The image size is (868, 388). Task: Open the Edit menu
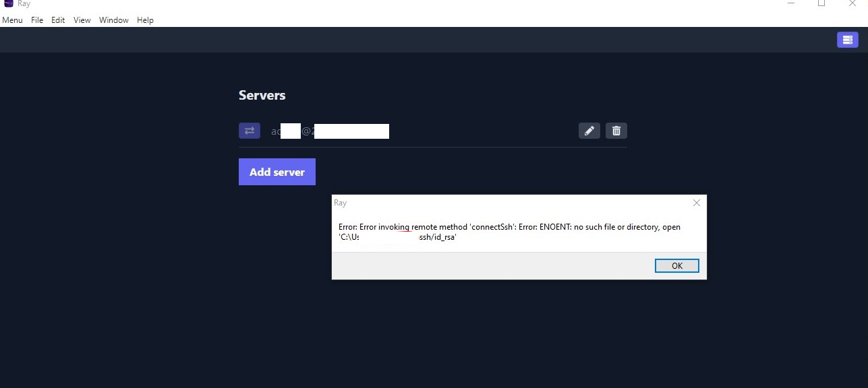point(57,20)
